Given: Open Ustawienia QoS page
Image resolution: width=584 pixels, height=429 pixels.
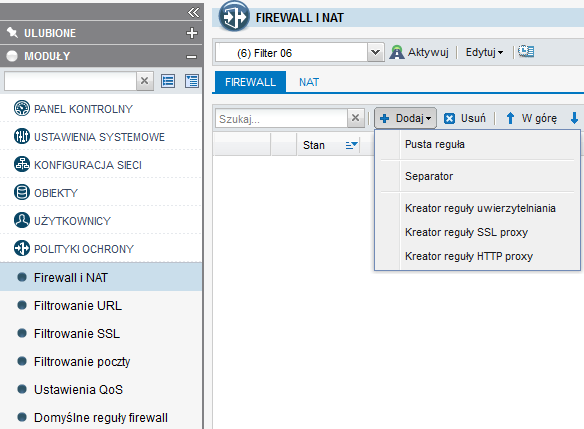Looking at the screenshot, I should pos(78,390).
